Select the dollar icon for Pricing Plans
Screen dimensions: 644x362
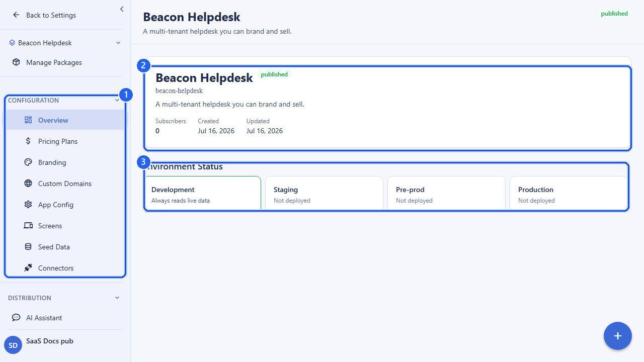click(28, 141)
